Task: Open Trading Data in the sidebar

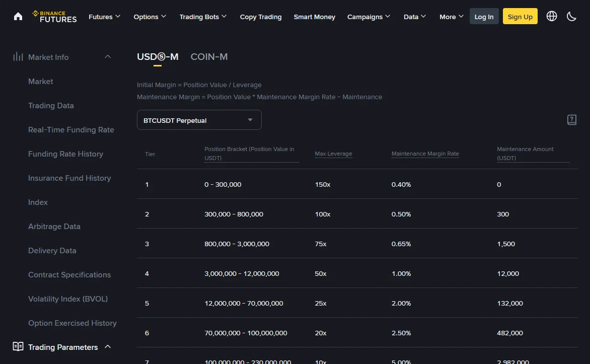Action: 51,105
